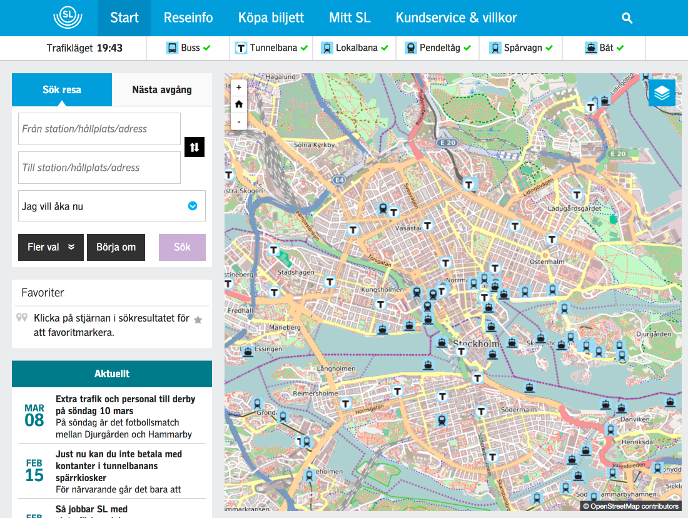Open the map layers panel
Screen dimensions: 688x518
(x=661, y=93)
